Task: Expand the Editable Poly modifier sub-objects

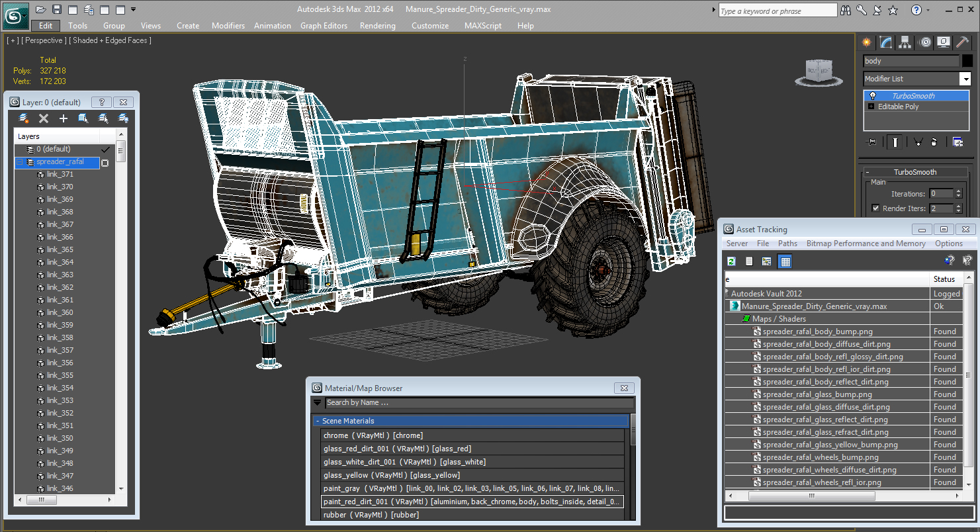Action: [871, 107]
